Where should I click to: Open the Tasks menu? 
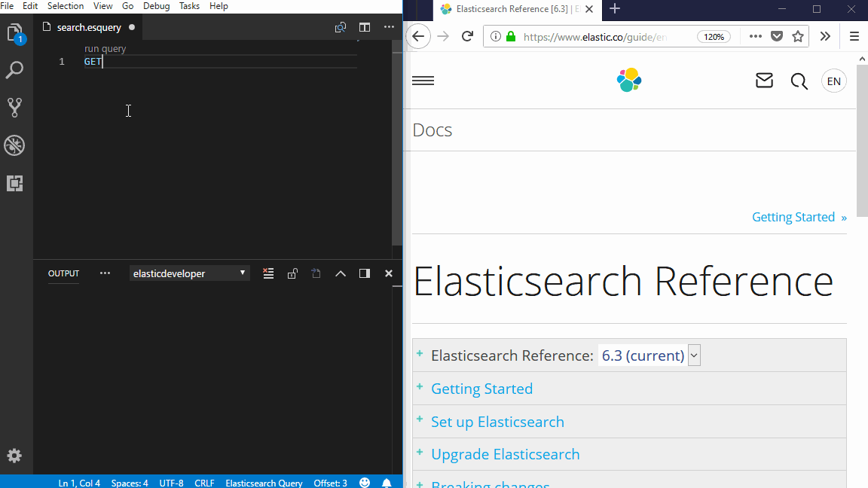click(x=189, y=6)
